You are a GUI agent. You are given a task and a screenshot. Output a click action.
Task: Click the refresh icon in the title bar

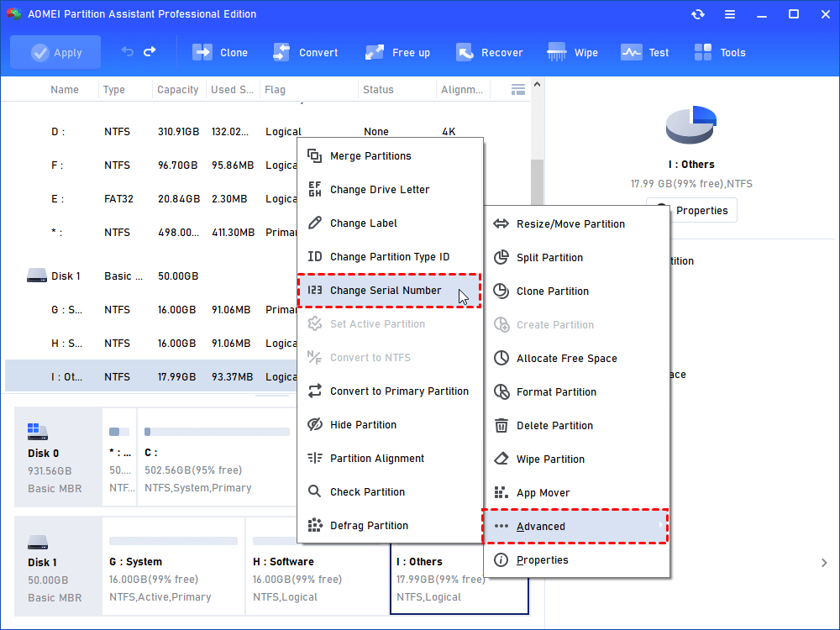pos(697,13)
